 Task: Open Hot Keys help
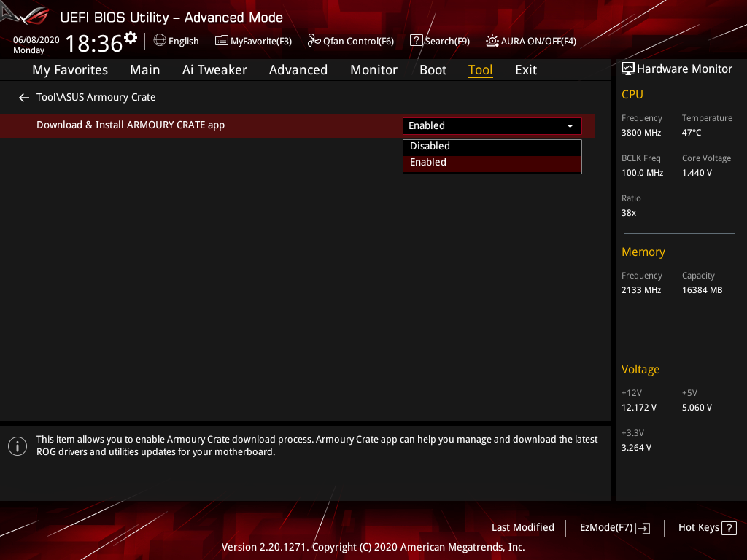pyautogui.click(x=698, y=528)
